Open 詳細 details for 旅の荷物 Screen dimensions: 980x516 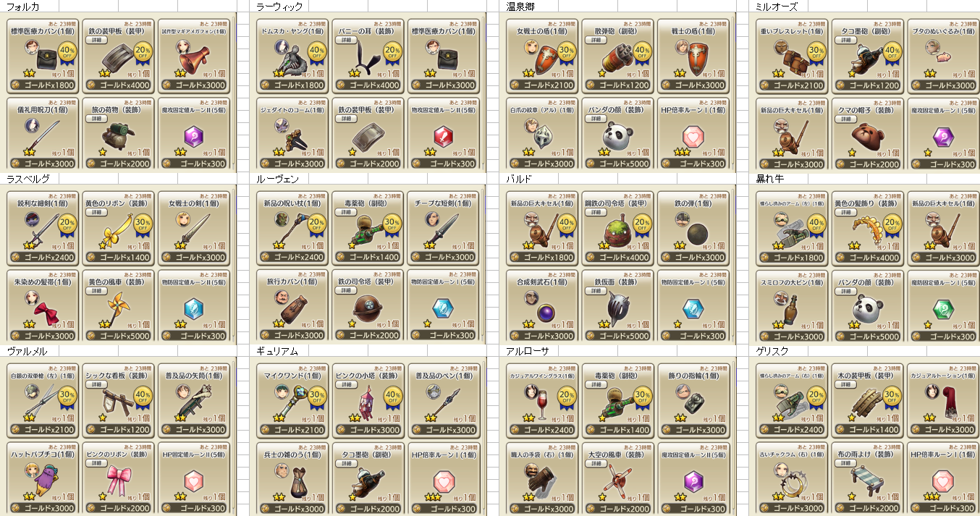[96, 119]
